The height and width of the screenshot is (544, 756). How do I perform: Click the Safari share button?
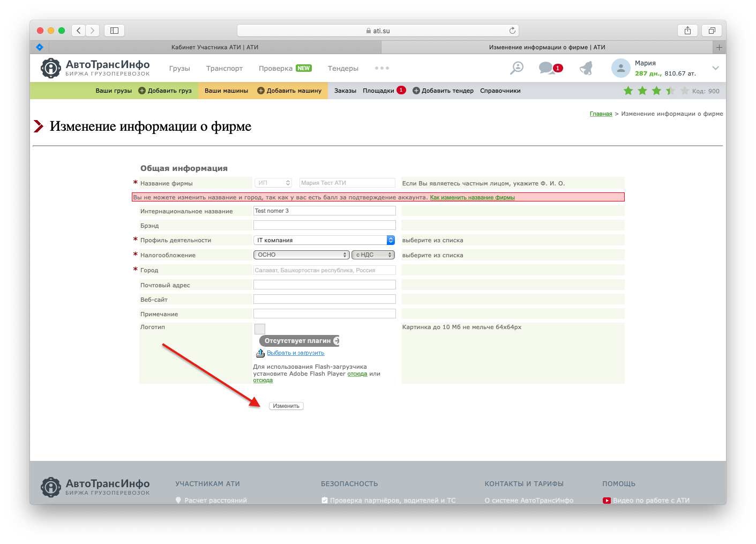coord(687,31)
